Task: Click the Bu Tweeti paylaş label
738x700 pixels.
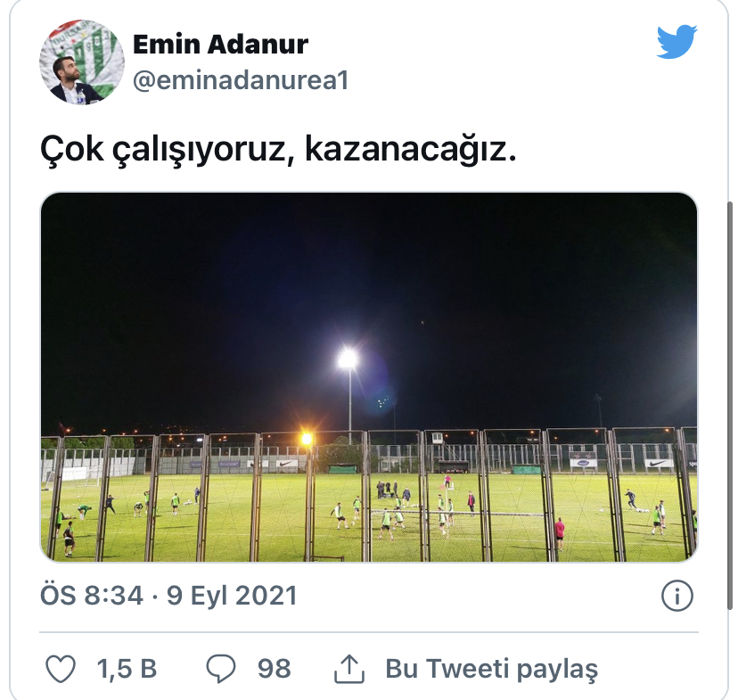Action: 491,669
